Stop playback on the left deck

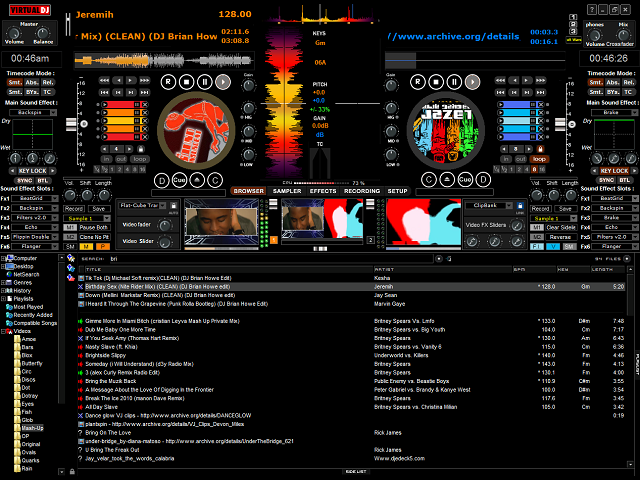(187, 82)
